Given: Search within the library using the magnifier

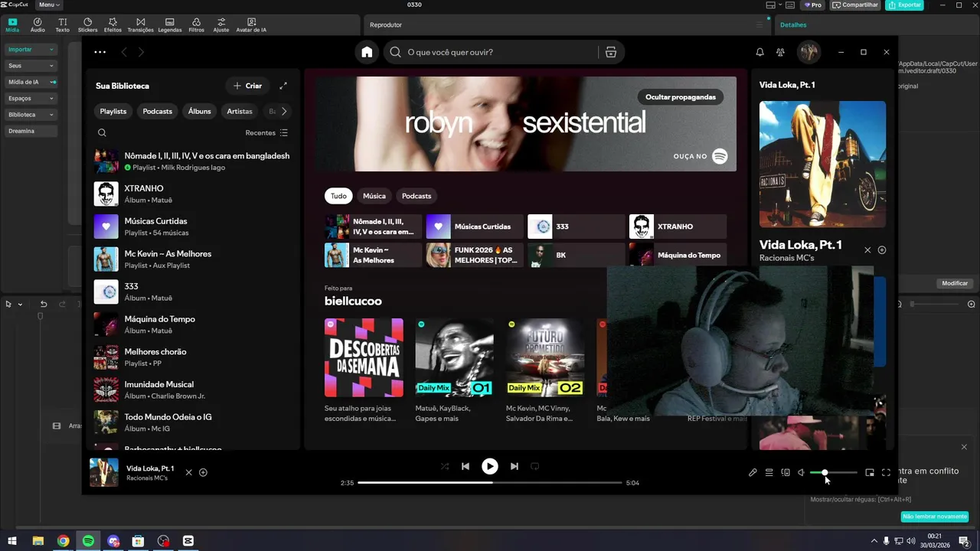Looking at the screenshot, I should (x=102, y=132).
